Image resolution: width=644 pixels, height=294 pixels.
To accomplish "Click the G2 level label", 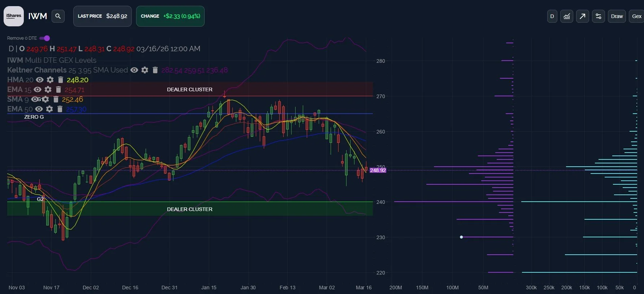I will click(40, 199).
